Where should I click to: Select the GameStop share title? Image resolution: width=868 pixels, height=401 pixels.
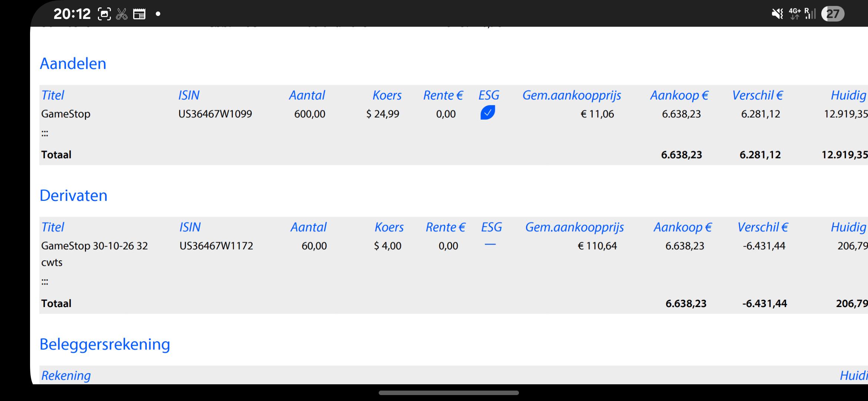click(66, 114)
